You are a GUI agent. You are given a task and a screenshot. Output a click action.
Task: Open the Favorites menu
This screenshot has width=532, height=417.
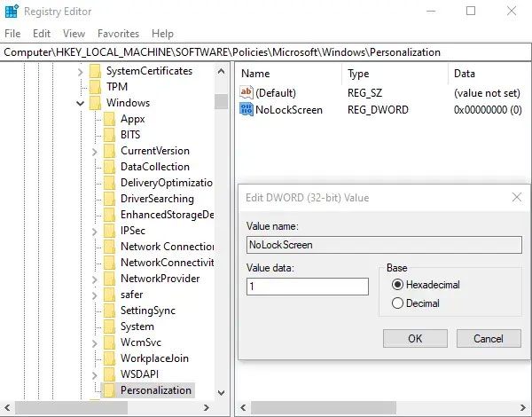point(119,34)
